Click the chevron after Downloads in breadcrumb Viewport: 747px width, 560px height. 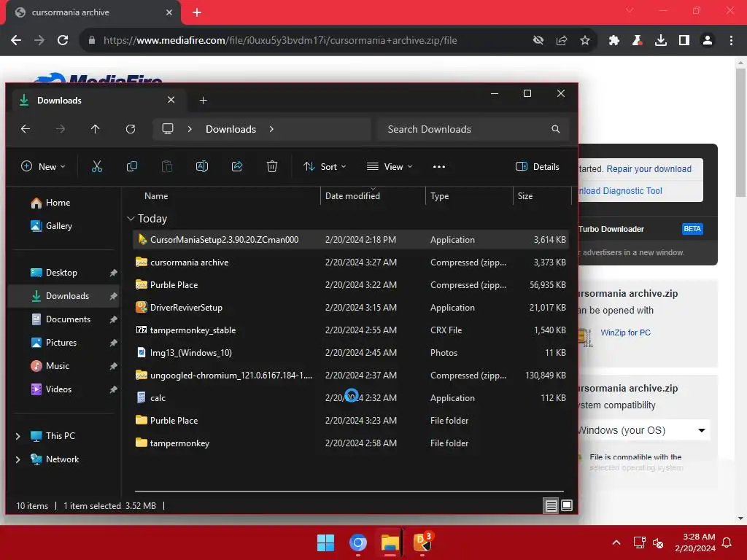[x=271, y=129]
